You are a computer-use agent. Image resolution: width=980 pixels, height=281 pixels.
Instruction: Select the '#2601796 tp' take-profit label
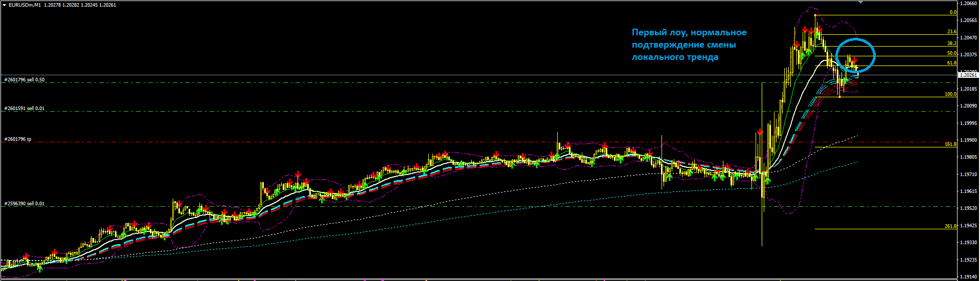(17, 139)
